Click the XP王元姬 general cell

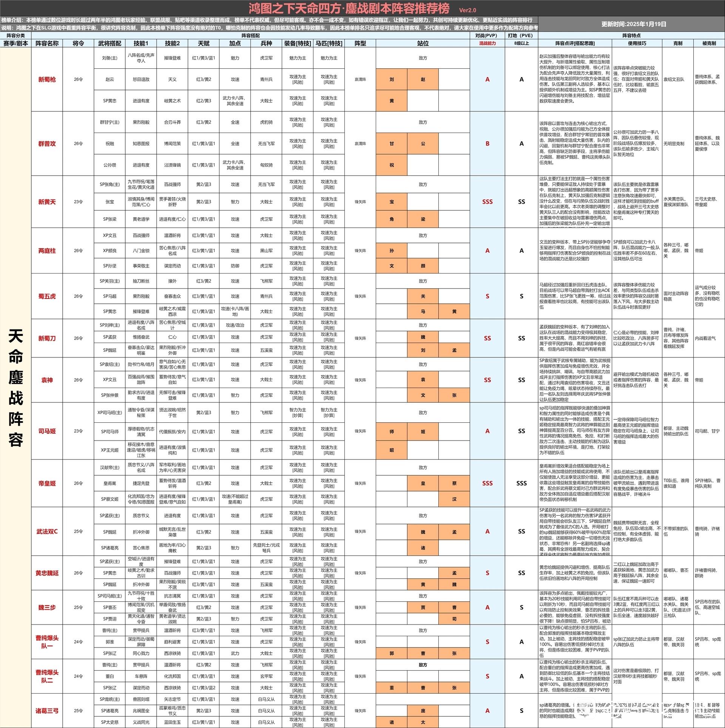110,450
